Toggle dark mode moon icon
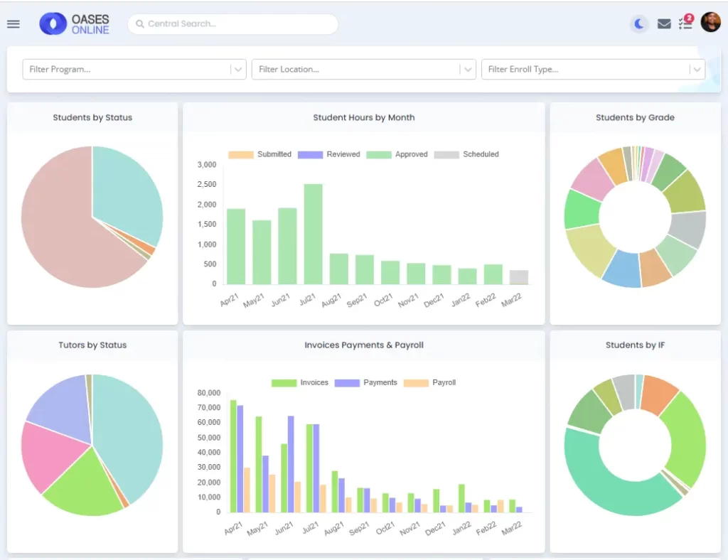The width and height of the screenshot is (728, 560). (639, 24)
